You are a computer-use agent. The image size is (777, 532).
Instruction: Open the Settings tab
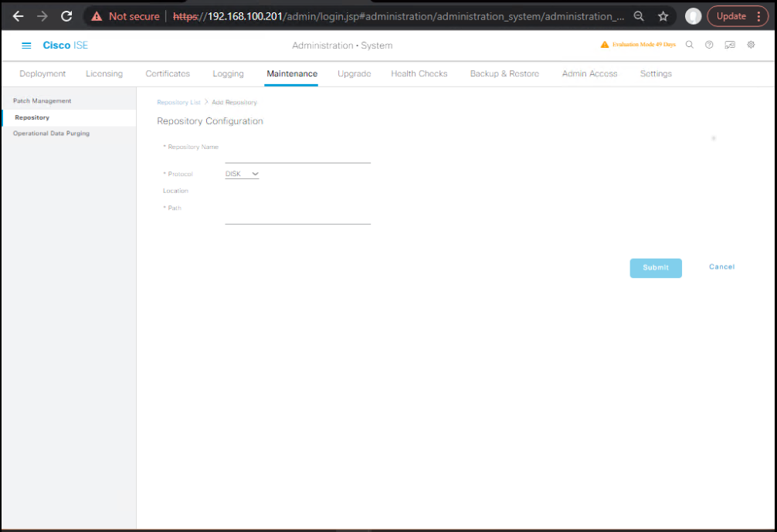coord(656,74)
